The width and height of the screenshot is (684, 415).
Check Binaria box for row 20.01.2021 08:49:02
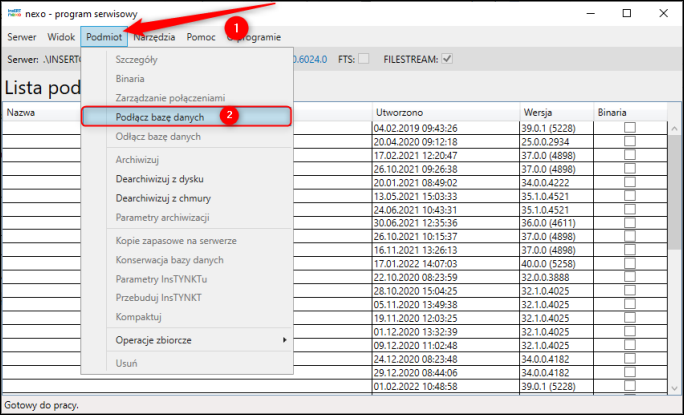pos(629,182)
